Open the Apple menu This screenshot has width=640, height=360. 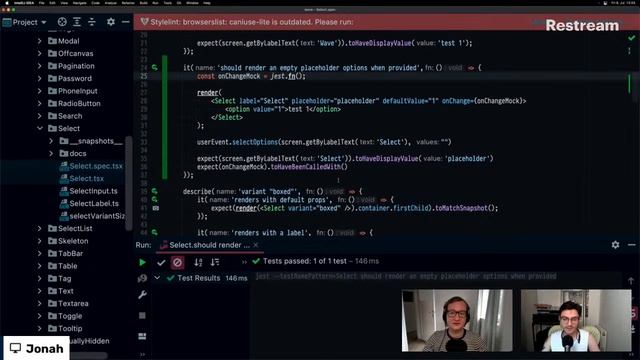point(7,3)
